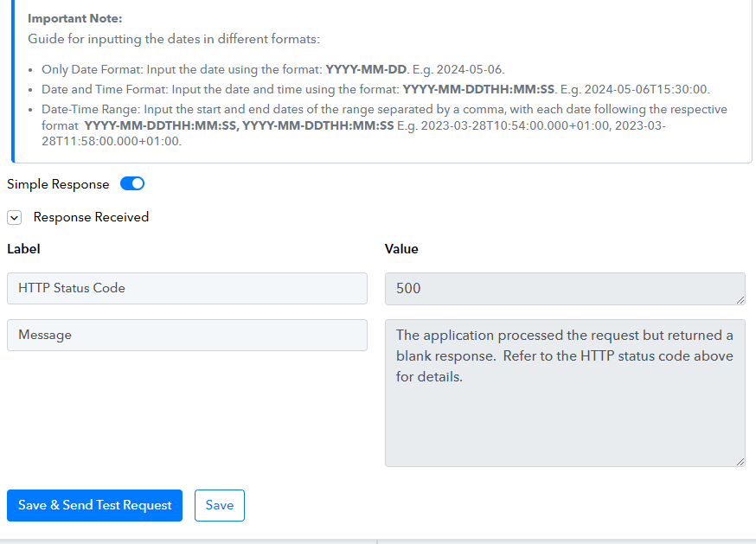Click the Only Date Format bullet line
The height and width of the screenshot is (544, 756).
[x=272, y=69]
